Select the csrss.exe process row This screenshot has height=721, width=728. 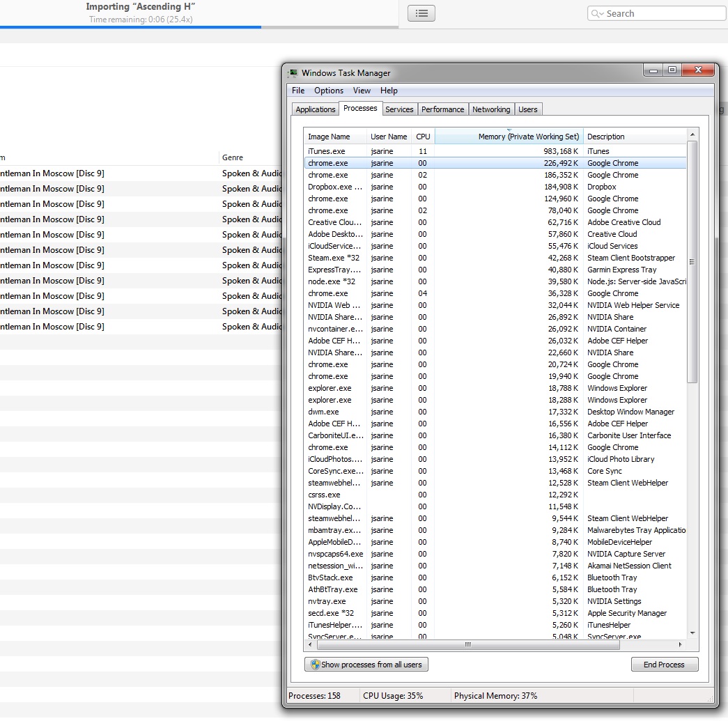(x=495, y=495)
